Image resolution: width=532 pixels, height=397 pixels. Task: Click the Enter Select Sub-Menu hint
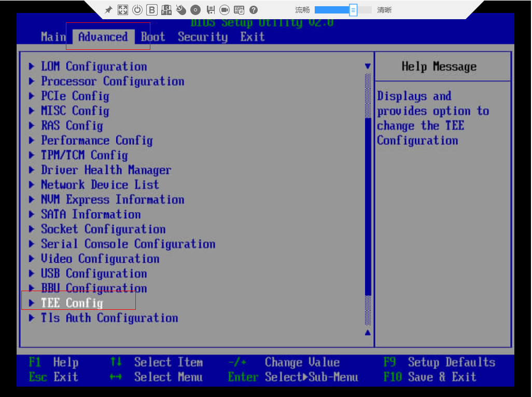293,377
